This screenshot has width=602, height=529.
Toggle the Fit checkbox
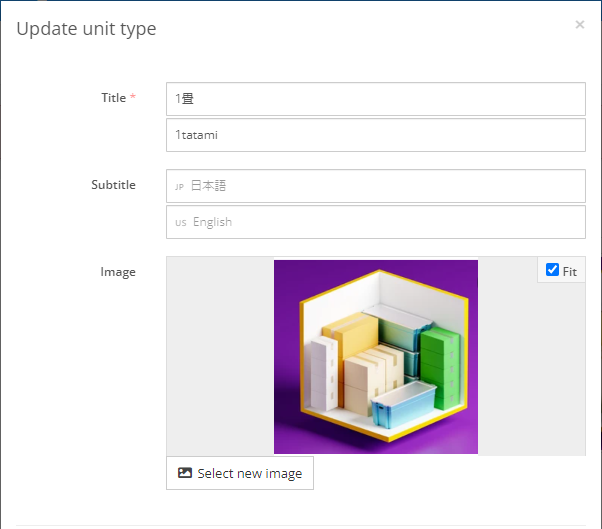(552, 269)
